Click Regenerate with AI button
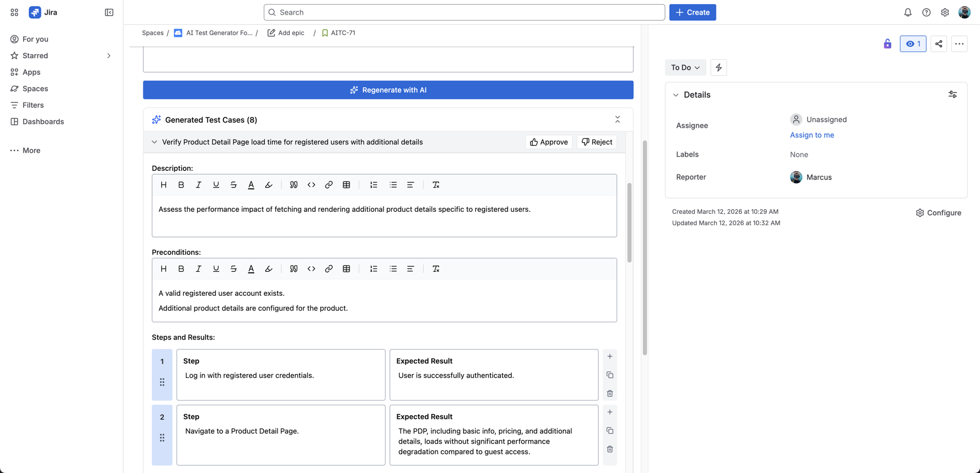The height and width of the screenshot is (473, 980). (x=388, y=90)
